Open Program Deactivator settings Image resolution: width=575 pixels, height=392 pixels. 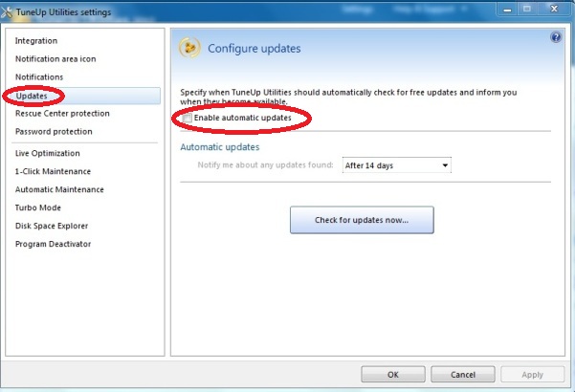coord(54,244)
